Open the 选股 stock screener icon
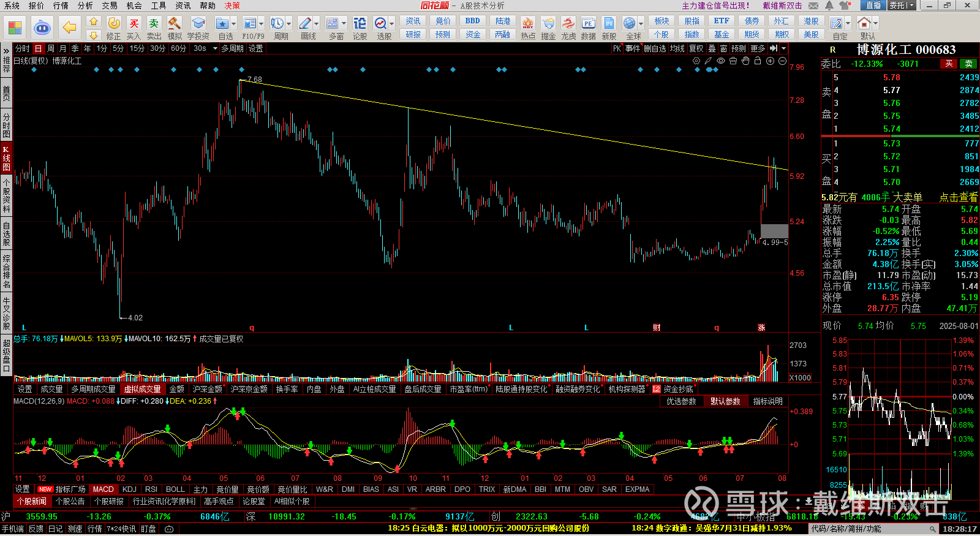The width and height of the screenshot is (980, 536). pos(380,23)
